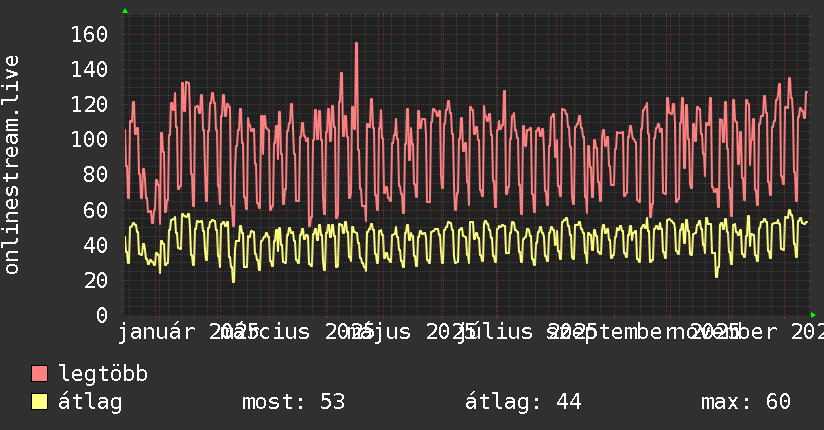The image size is (824, 430).
Task: Click the 140 y-axis label
Action: point(89,69)
